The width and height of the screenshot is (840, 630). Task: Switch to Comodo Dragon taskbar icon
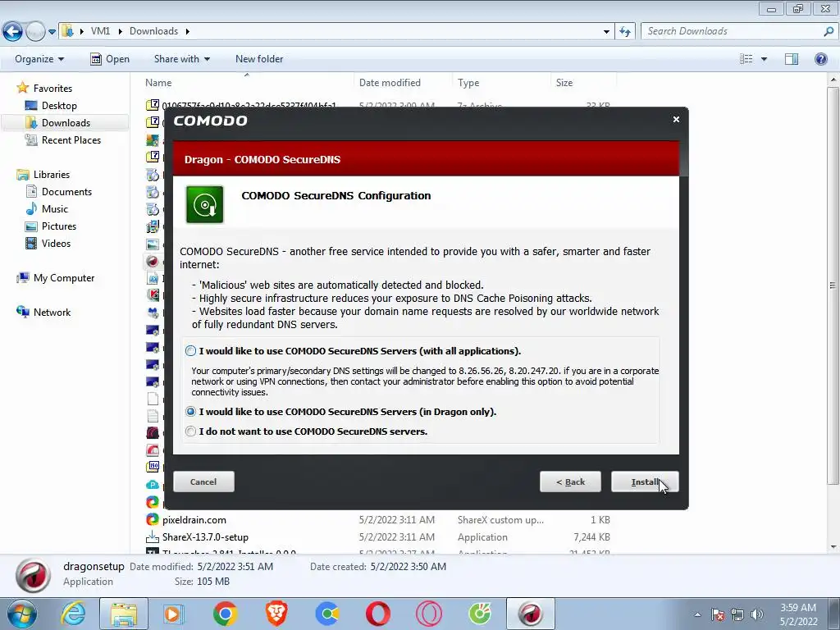[x=531, y=614]
